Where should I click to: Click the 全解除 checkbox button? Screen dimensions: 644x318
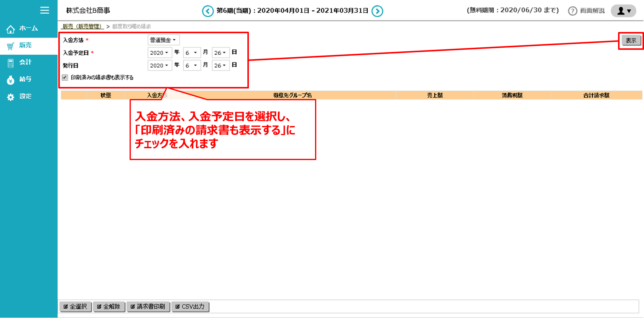pos(109,307)
